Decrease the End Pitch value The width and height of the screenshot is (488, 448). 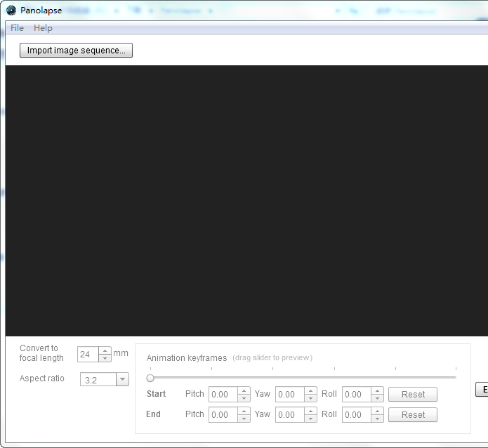click(244, 419)
